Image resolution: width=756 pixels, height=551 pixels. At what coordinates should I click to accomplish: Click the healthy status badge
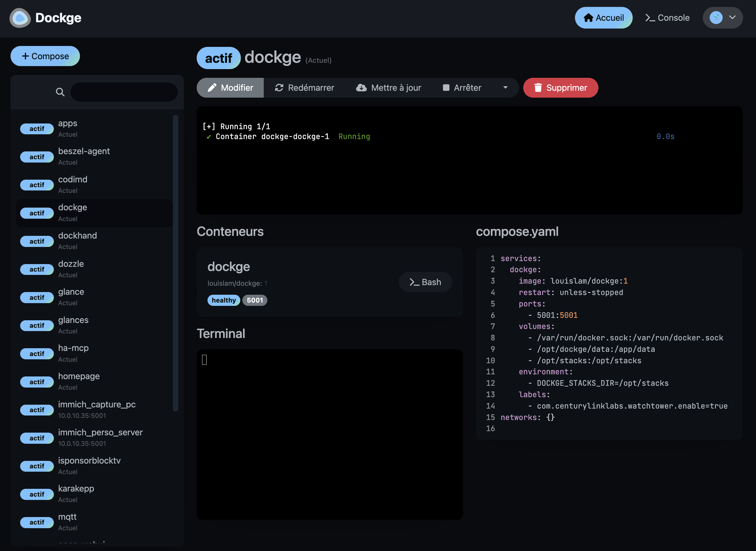[224, 300]
